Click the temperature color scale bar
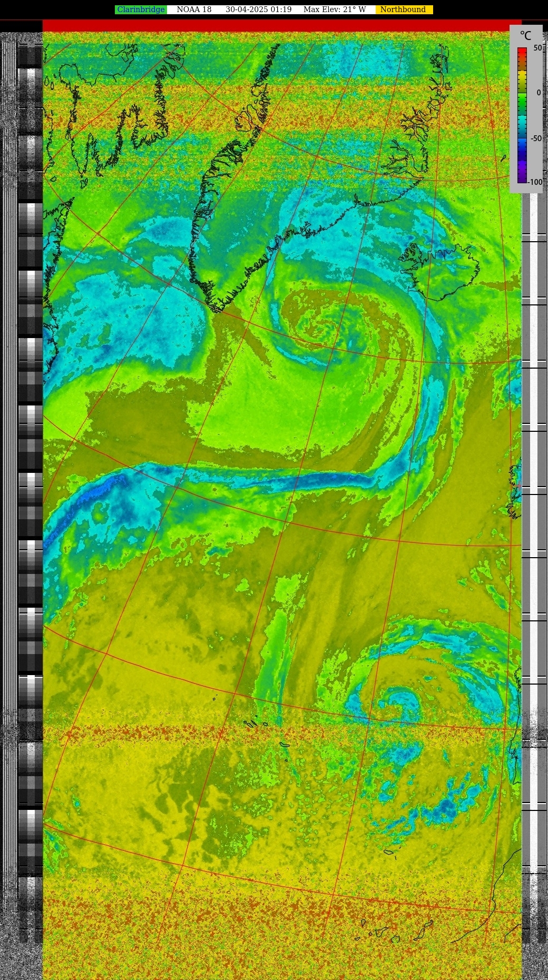 tap(522, 115)
